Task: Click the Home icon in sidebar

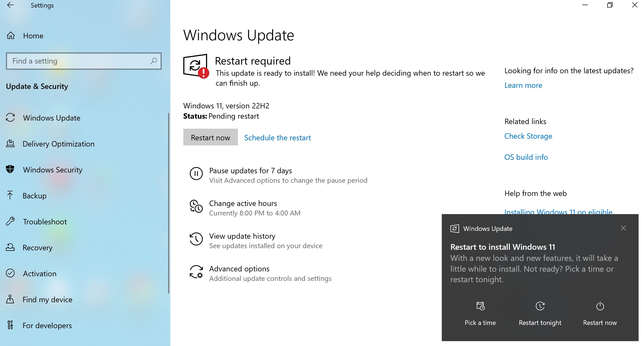Action: tap(11, 35)
